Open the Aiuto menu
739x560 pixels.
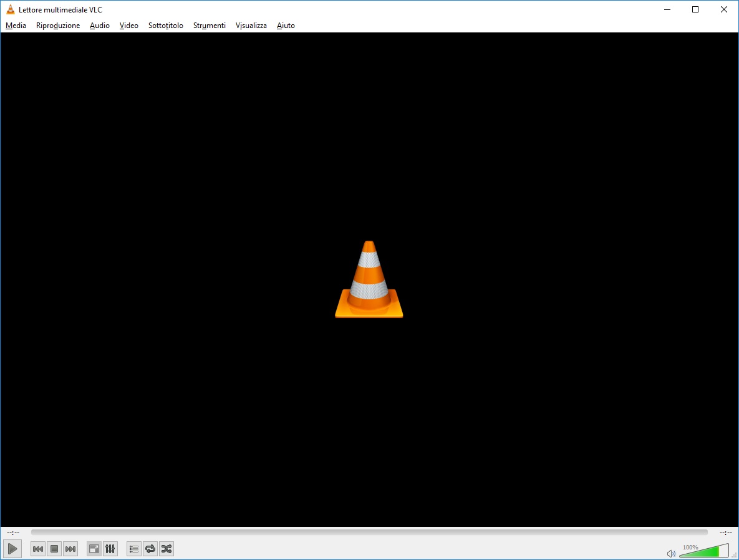pyautogui.click(x=286, y=26)
